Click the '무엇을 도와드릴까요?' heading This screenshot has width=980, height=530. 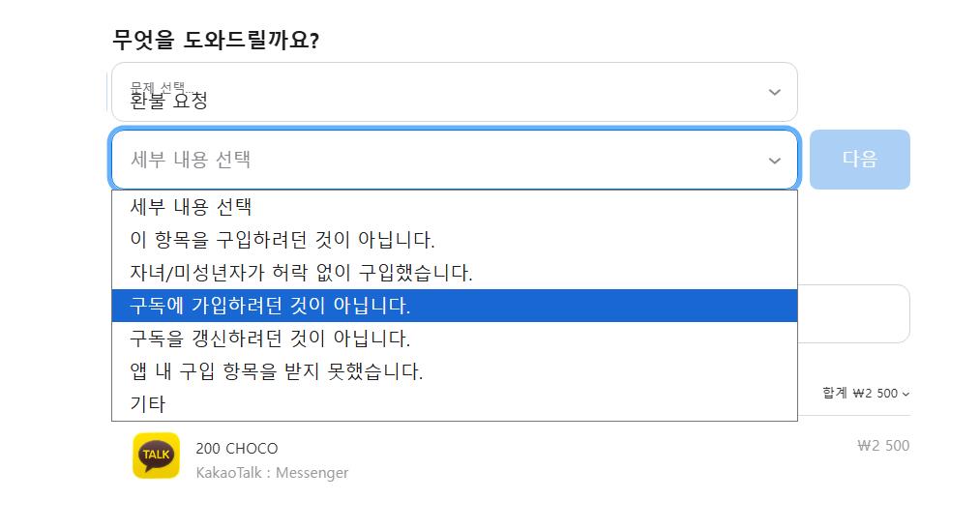coord(216,41)
